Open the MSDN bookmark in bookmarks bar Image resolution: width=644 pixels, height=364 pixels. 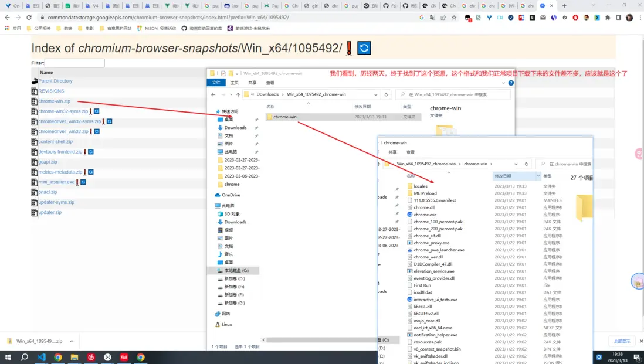(x=157, y=28)
